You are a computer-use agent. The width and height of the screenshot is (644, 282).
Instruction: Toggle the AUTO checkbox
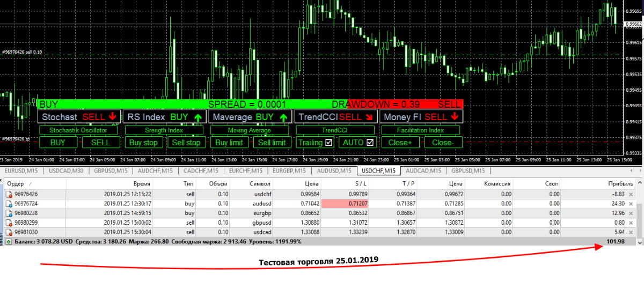[x=370, y=143]
